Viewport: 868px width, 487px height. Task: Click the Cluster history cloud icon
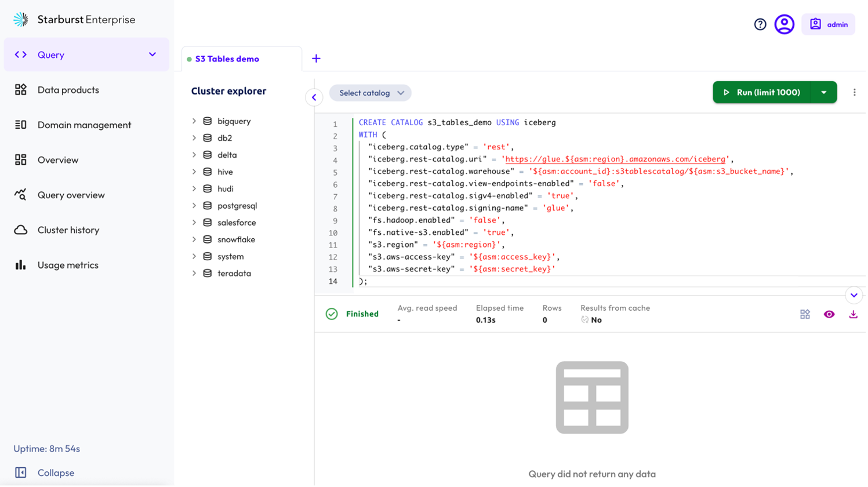(x=21, y=230)
